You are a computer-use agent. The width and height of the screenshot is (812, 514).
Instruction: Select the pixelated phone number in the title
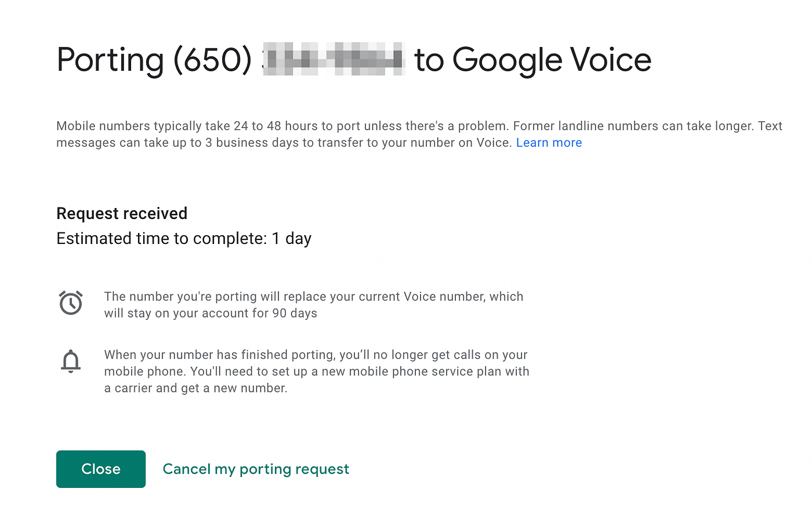coord(333,59)
